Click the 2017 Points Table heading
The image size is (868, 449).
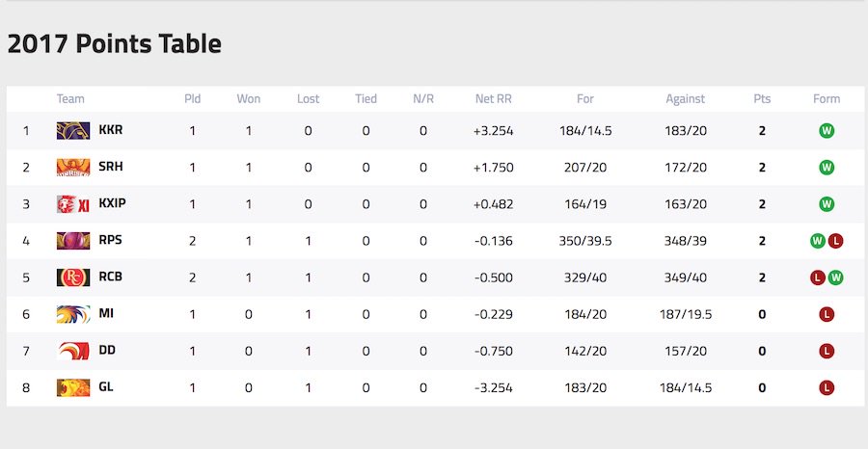pyautogui.click(x=115, y=44)
